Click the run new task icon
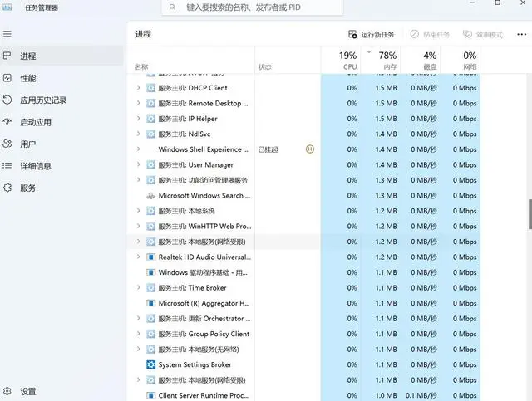Image resolution: width=532 pixels, height=401 pixels. (352, 34)
